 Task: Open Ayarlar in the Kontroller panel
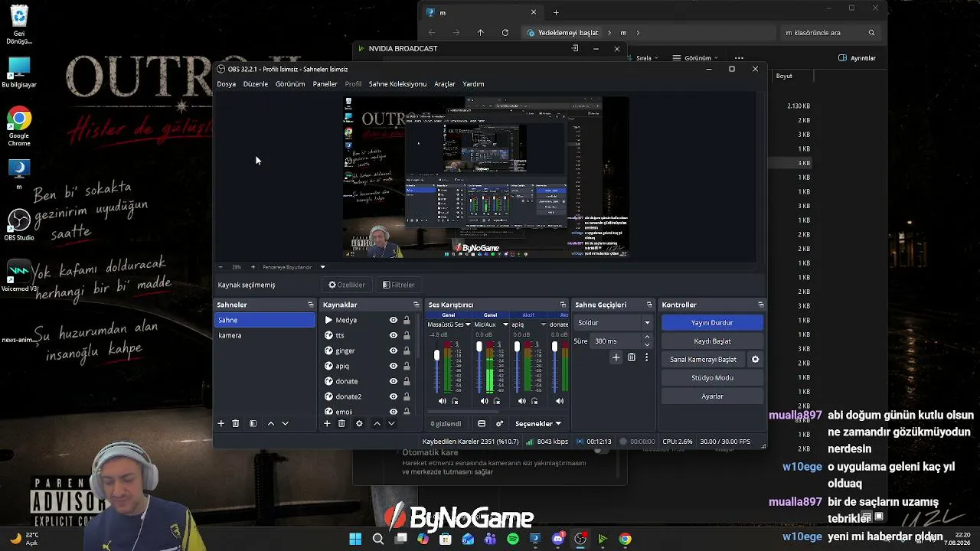(x=712, y=396)
